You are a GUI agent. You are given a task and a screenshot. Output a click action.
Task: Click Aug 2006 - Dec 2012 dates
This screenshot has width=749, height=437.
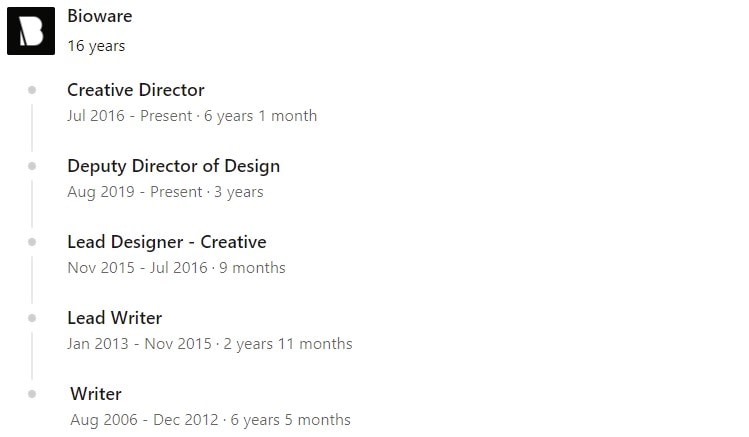coord(144,419)
